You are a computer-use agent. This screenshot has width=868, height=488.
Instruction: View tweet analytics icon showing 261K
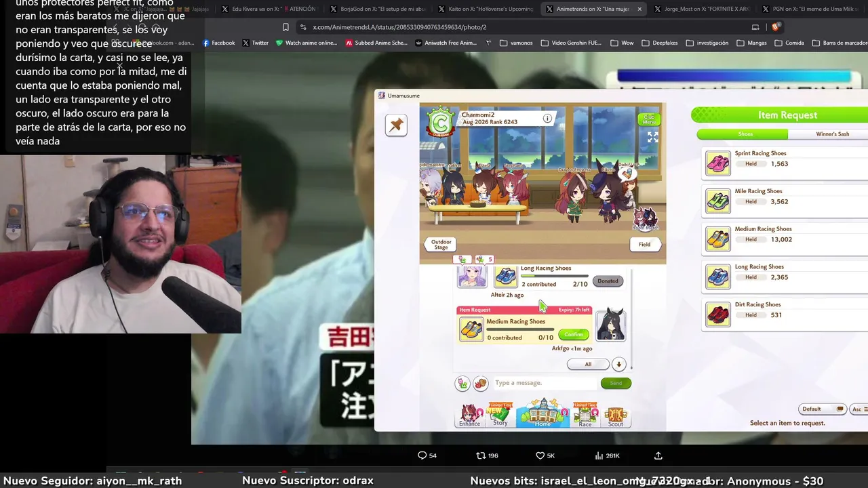click(599, 455)
